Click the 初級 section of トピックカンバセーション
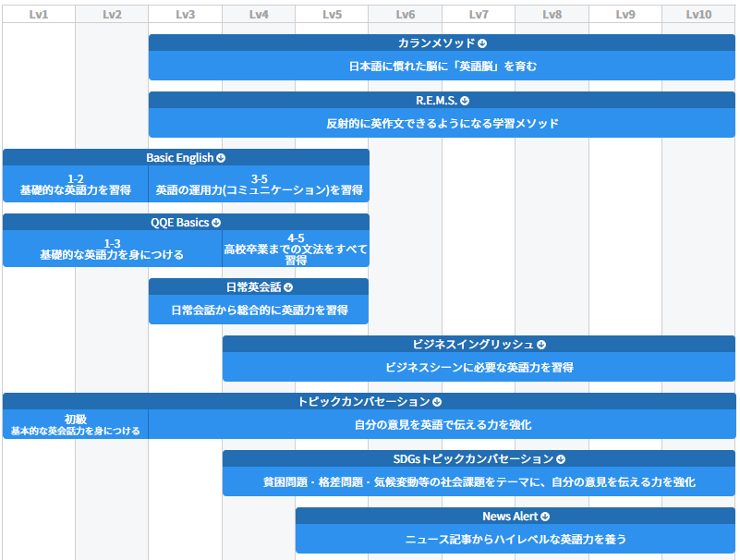This screenshot has height=560, width=740. click(74, 420)
